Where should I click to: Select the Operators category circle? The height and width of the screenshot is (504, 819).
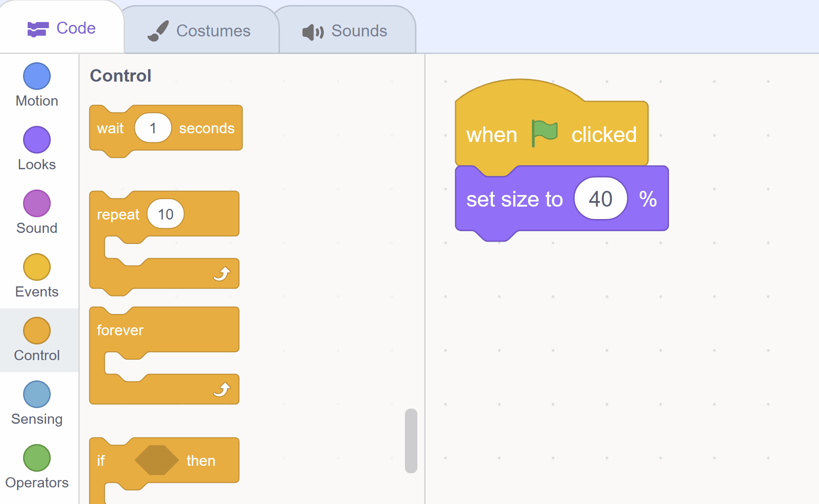point(37,458)
